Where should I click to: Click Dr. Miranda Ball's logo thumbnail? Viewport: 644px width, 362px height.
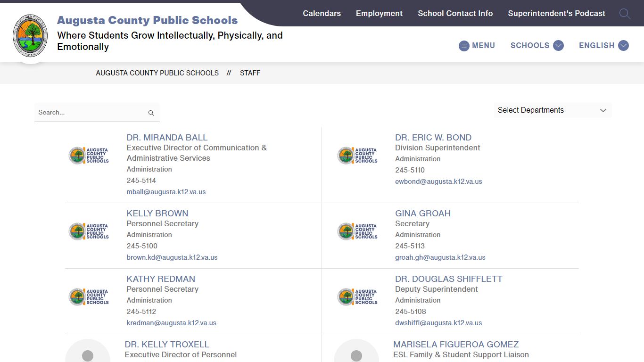click(x=89, y=156)
